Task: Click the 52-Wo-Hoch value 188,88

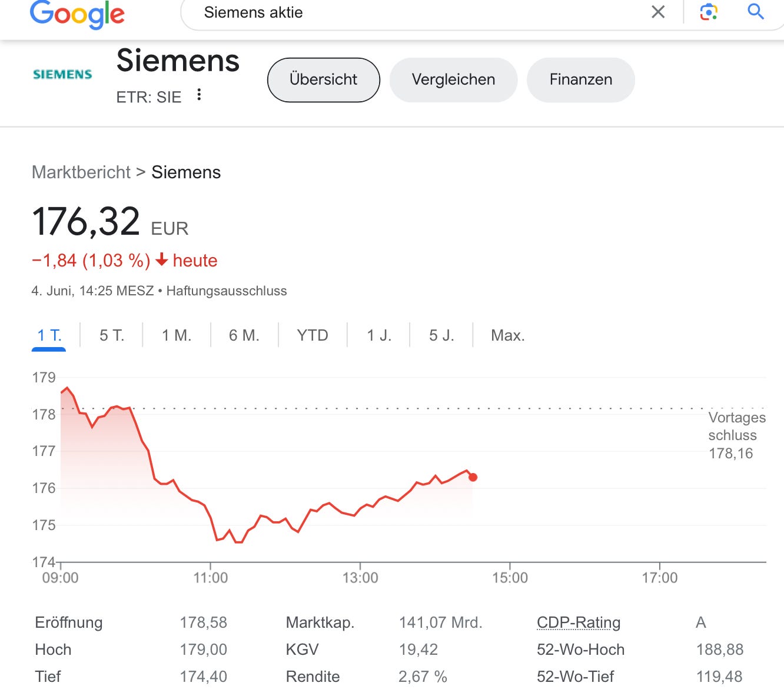Action: pos(720,650)
